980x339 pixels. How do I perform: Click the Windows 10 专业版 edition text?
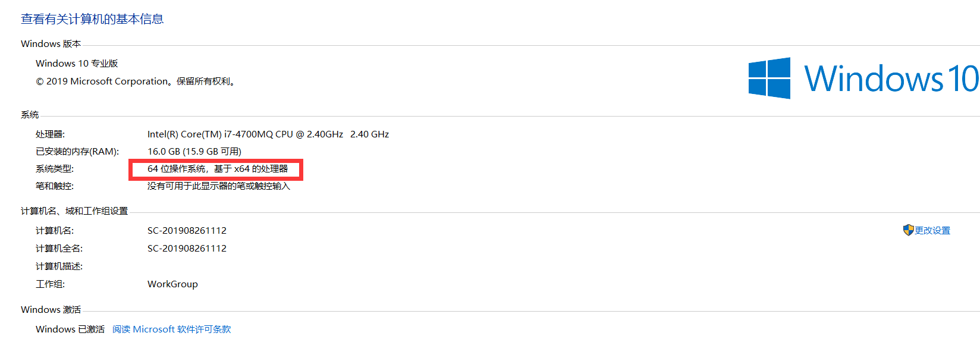[x=77, y=64]
